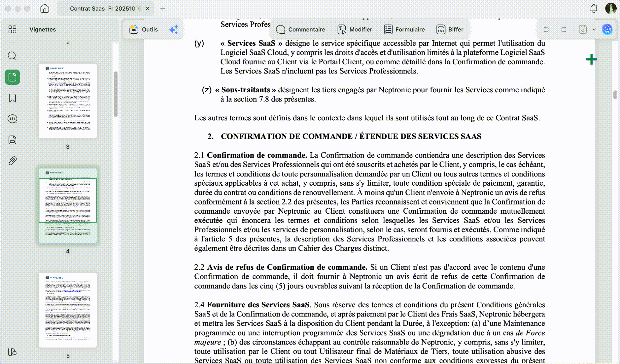The height and width of the screenshot is (364, 620).
Task: Switch to Commentaire mode
Action: click(x=300, y=29)
